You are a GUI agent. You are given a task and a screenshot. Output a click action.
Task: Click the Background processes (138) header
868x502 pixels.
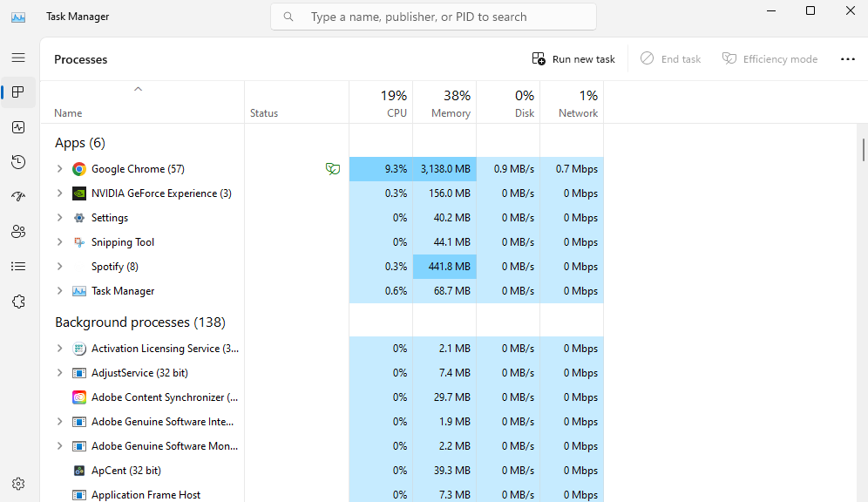coord(140,322)
